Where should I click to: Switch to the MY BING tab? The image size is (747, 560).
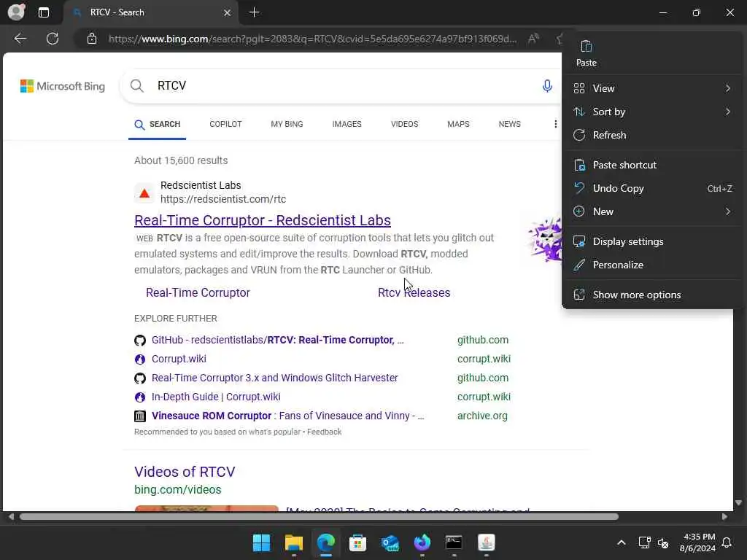pos(287,124)
